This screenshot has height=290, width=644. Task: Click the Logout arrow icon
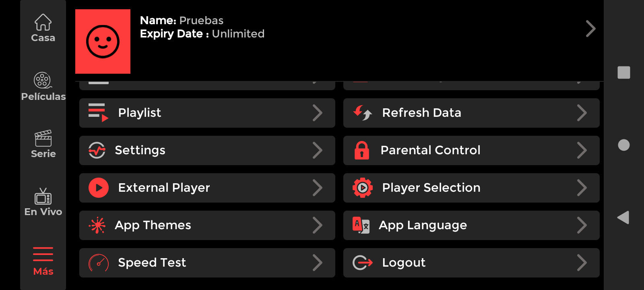point(362,263)
